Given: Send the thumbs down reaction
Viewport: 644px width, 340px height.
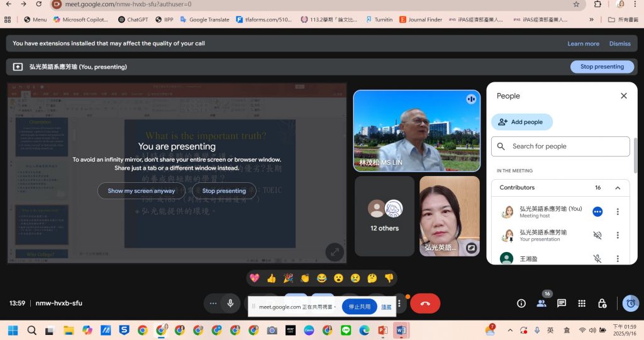Looking at the screenshot, I should pyautogui.click(x=389, y=278).
